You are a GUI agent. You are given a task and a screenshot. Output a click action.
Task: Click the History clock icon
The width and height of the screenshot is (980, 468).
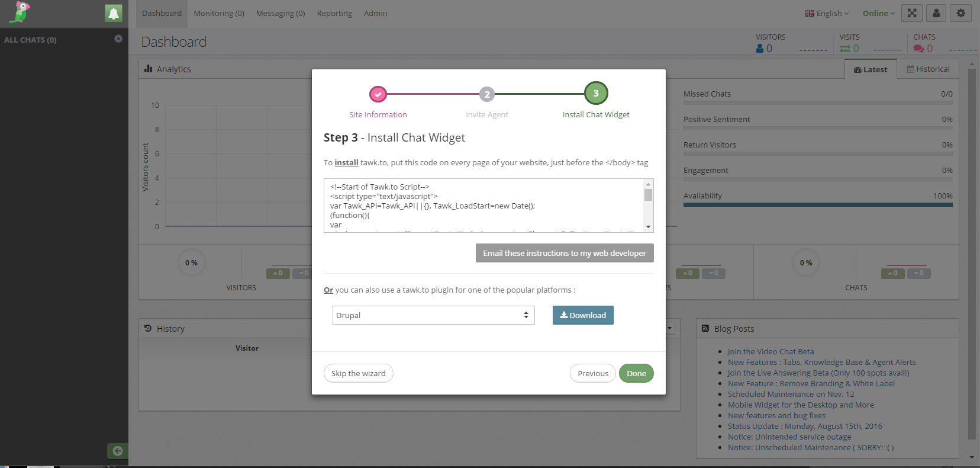(148, 328)
